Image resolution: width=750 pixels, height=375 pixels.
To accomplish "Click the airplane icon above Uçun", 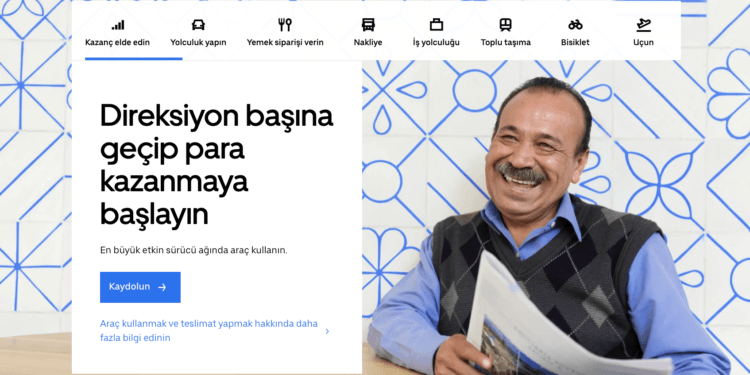I will (643, 25).
